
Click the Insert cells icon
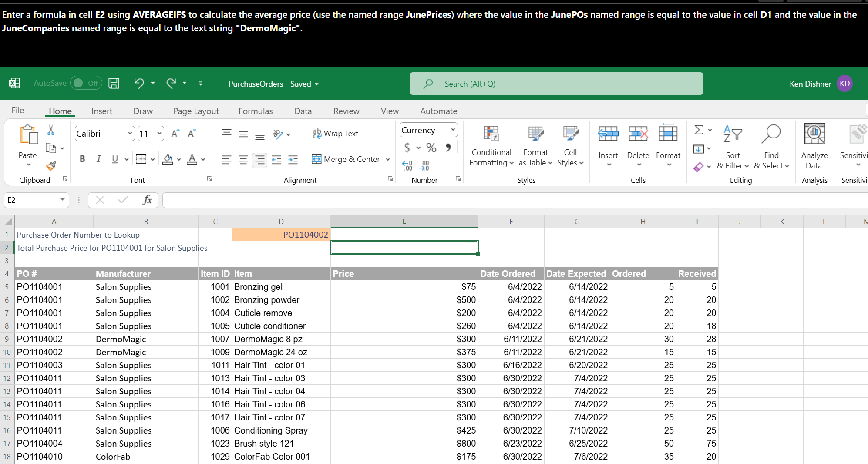coord(608,134)
